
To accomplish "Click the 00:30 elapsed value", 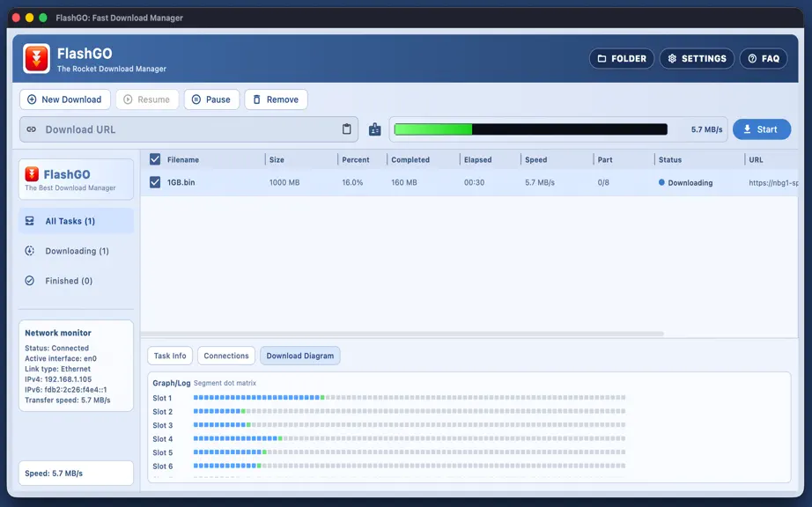I will click(474, 182).
